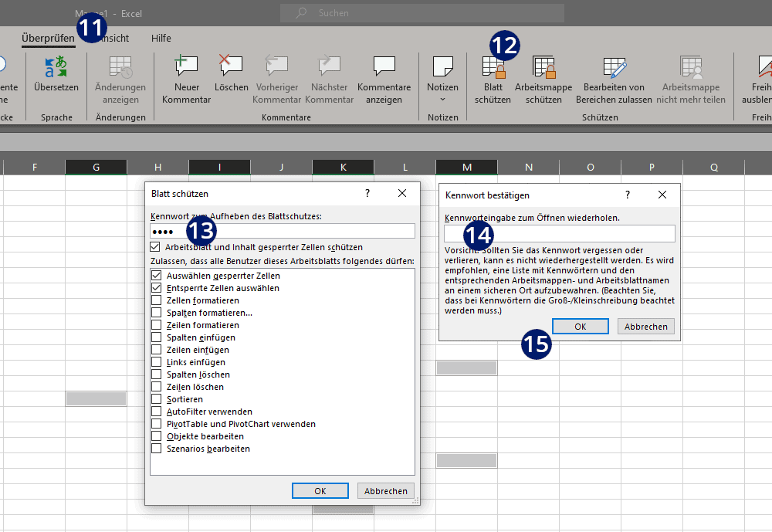Click Löschen comment icon
This screenshot has height=532, width=772.
[231, 66]
